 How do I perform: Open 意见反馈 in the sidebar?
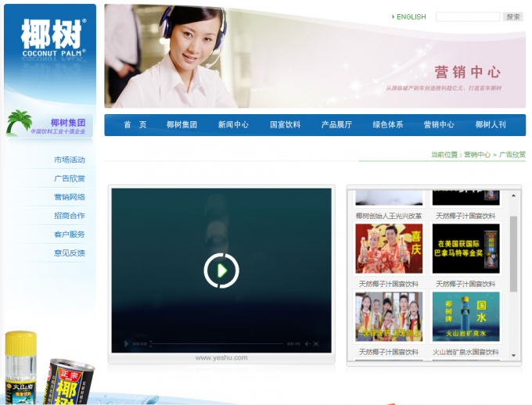(69, 253)
